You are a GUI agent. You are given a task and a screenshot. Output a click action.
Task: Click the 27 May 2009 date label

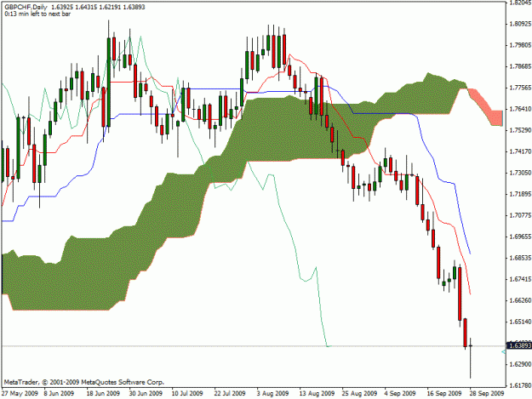point(20,393)
